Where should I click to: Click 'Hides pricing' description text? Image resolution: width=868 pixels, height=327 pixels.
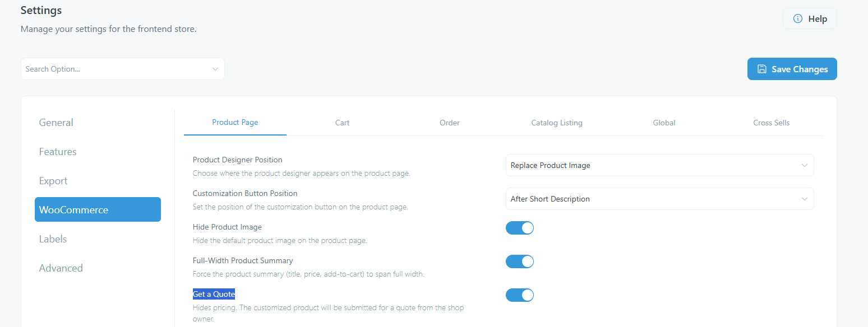[x=328, y=313]
